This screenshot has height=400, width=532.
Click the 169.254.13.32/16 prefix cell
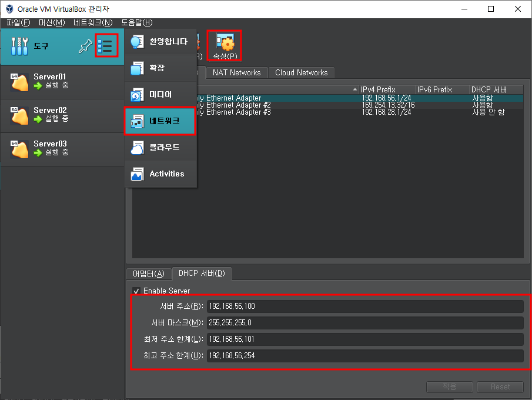(388, 105)
